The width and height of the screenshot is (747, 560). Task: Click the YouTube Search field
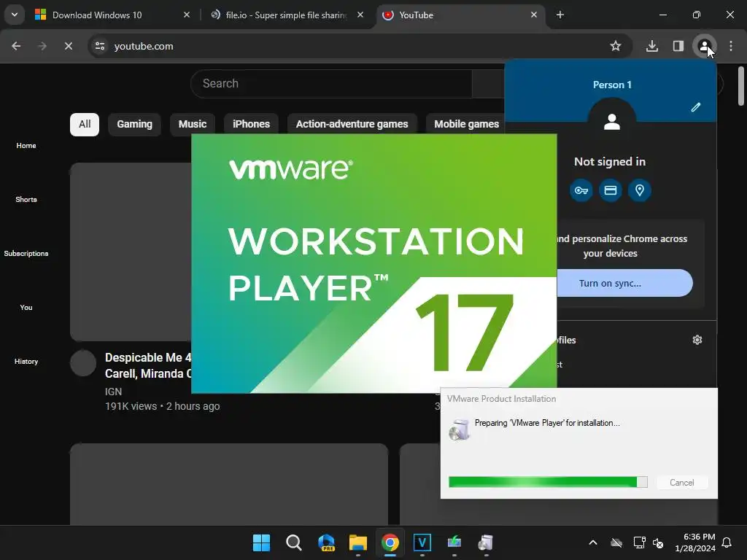[332, 83]
